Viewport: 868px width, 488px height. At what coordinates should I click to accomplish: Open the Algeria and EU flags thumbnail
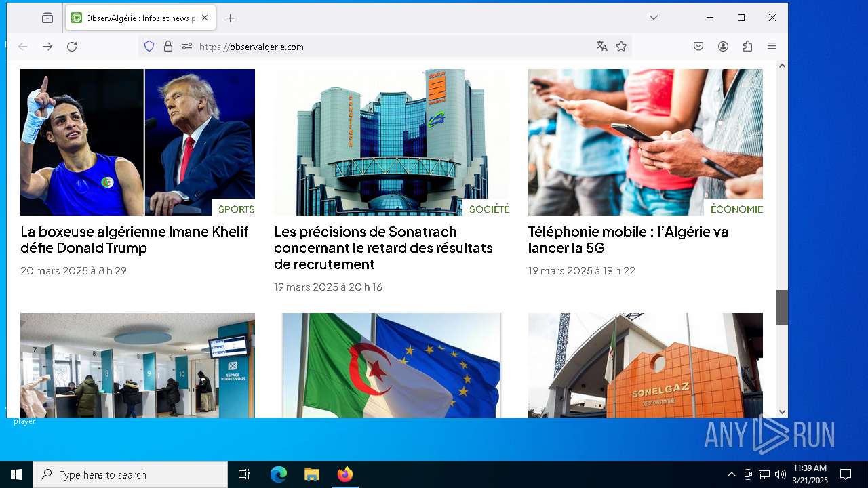pyautogui.click(x=391, y=365)
